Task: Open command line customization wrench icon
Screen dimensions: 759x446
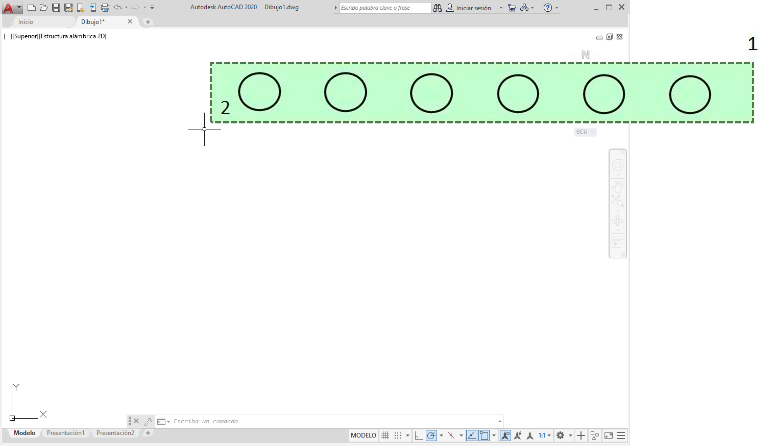Action: click(x=148, y=421)
